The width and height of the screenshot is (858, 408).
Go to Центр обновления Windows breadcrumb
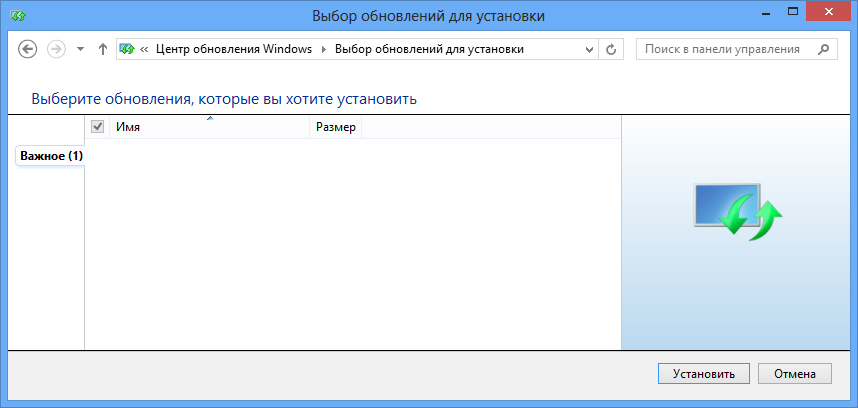[x=234, y=49]
